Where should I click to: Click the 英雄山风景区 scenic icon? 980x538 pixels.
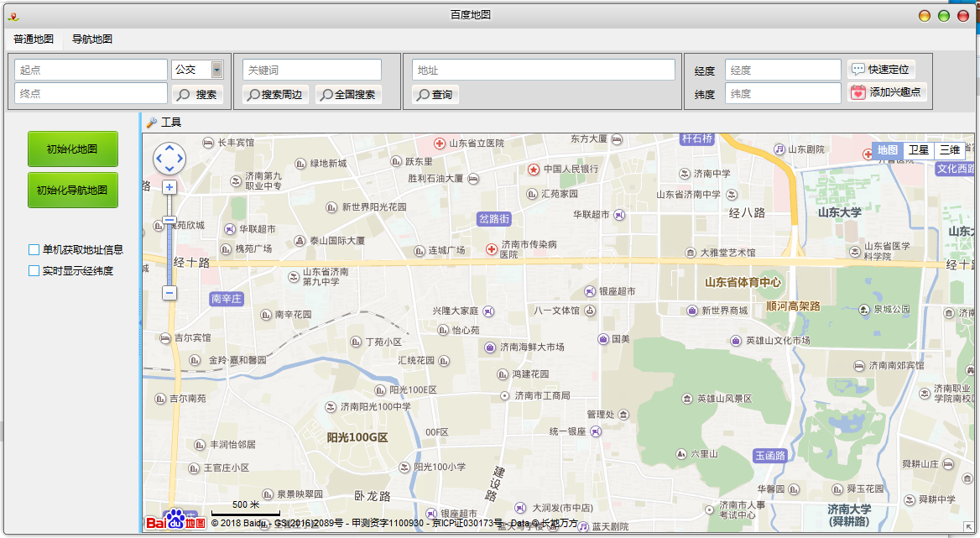click(687, 398)
